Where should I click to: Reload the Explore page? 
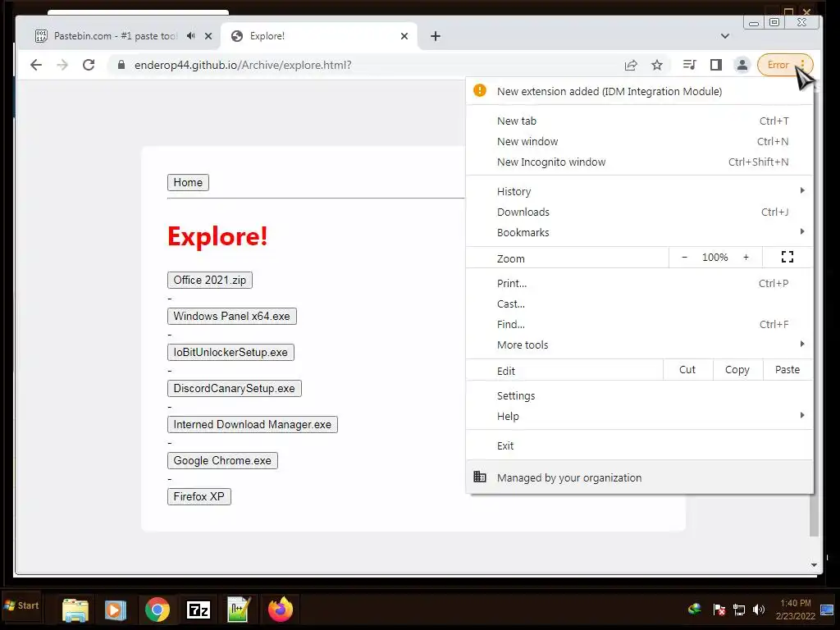[x=89, y=66]
